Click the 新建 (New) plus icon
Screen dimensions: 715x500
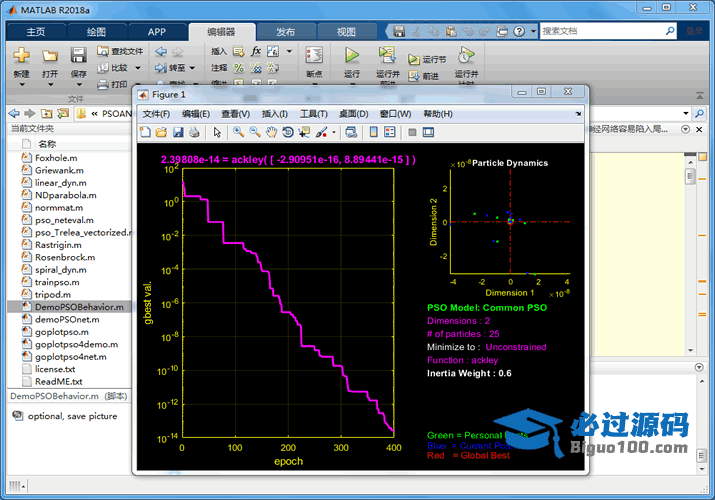click(x=21, y=55)
